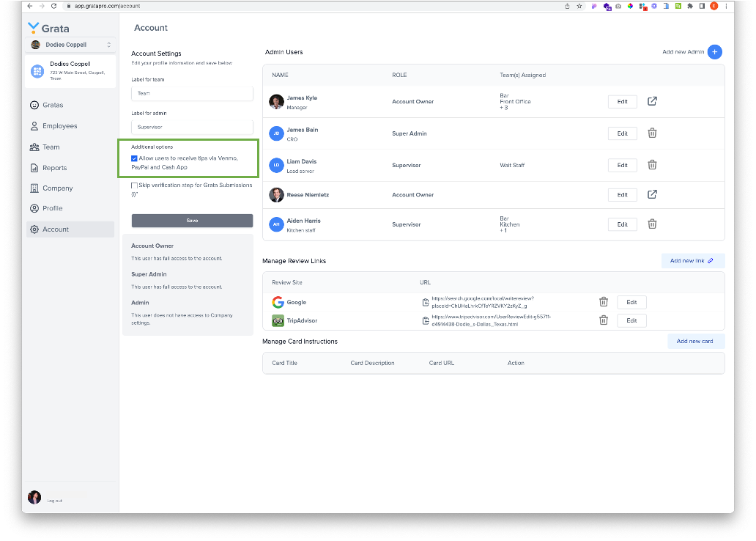Click the ROLE column header
The image size is (756, 541).
click(x=399, y=76)
